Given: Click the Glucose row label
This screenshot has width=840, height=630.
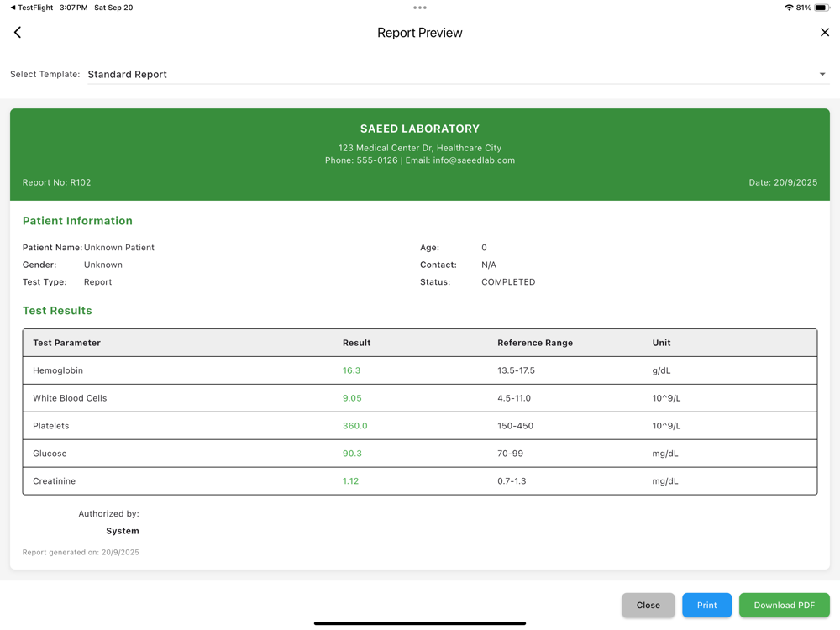Looking at the screenshot, I should click(x=50, y=454).
